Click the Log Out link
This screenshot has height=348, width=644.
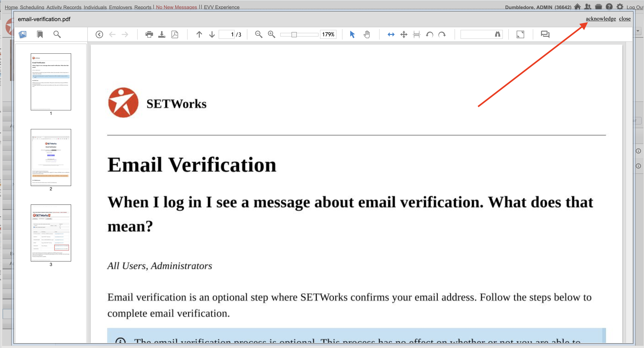635,7
